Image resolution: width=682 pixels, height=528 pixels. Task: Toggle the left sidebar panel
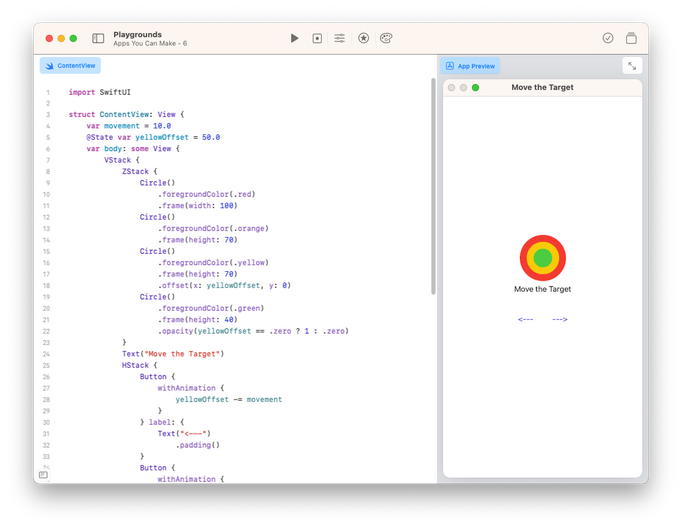[98, 38]
